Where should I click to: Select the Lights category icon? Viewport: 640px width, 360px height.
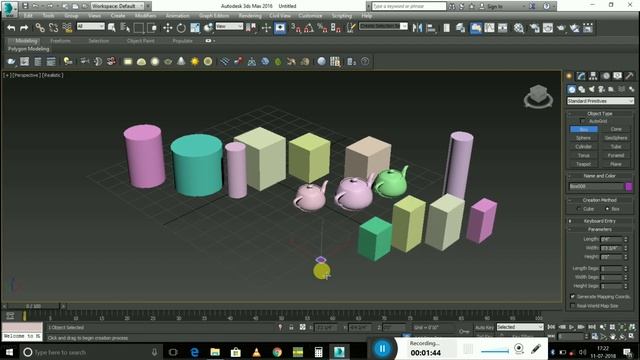591,89
